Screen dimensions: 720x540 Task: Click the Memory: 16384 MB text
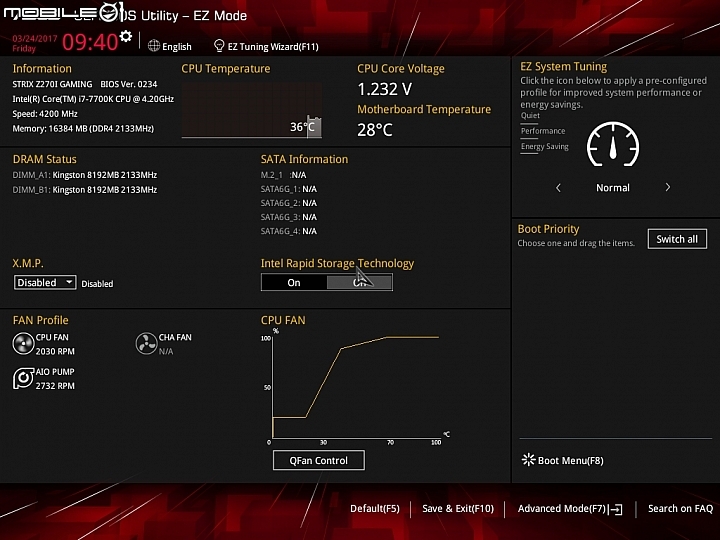tap(83, 129)
